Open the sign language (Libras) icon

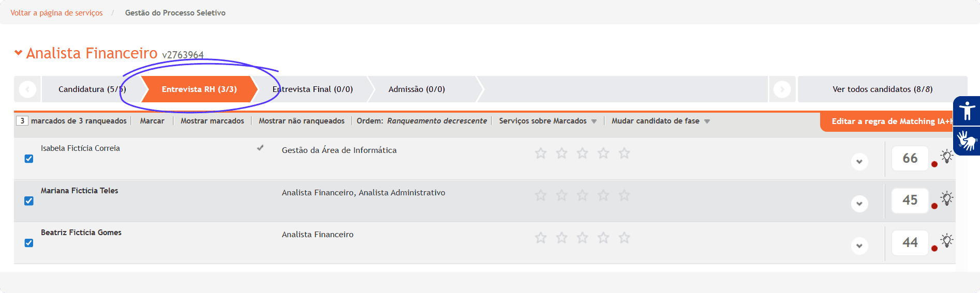click(967, 141)
